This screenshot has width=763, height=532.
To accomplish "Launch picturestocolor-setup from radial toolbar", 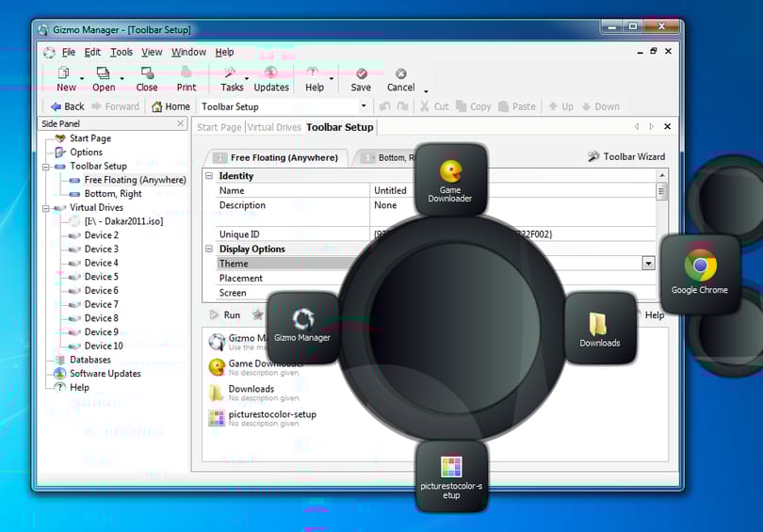I will pyautogui.click(x=451, y=476).
